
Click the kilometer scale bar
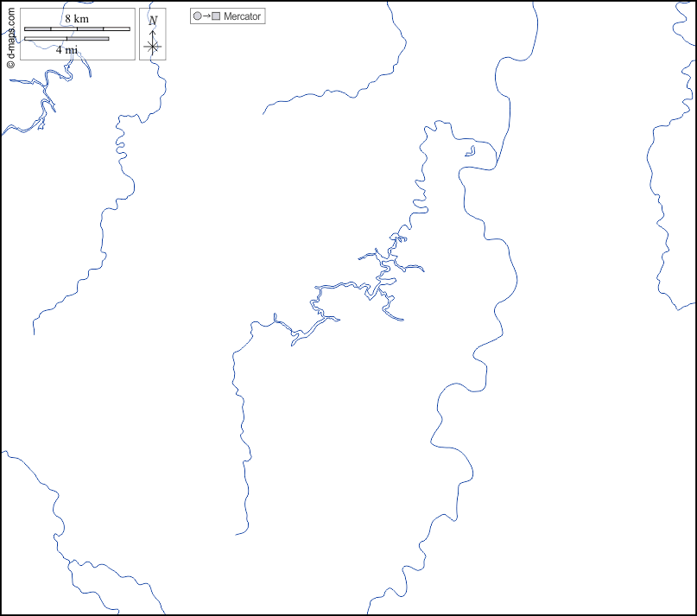point(78,29)
